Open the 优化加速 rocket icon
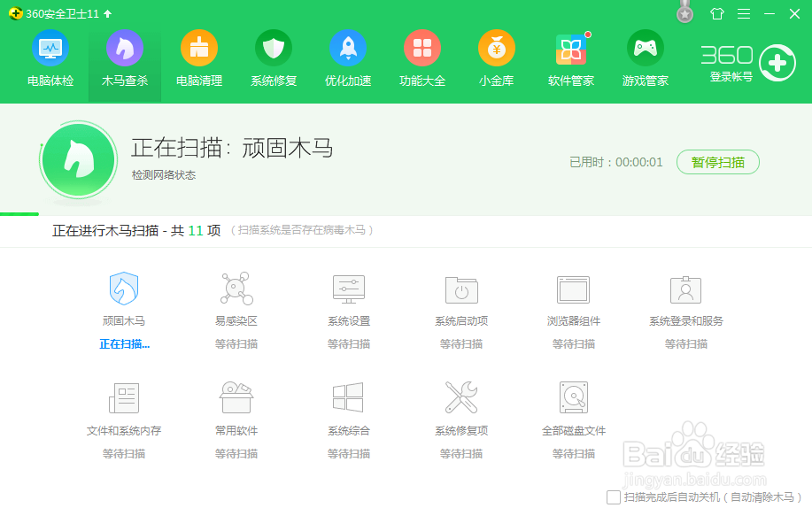The height and width of the screenshot is (508, 812). pyautogui.click(x=348, y=48)
